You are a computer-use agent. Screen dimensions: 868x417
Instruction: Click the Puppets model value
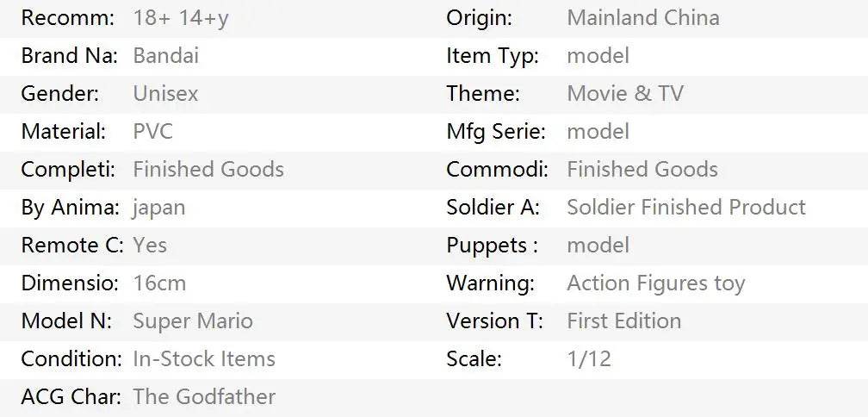tap(598, 246)
